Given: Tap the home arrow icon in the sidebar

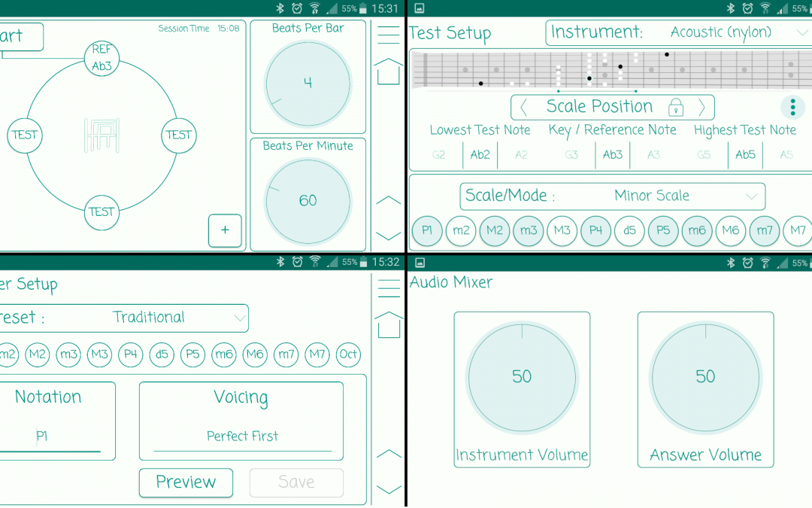Looking at the screenshot, I should point(388,71).
